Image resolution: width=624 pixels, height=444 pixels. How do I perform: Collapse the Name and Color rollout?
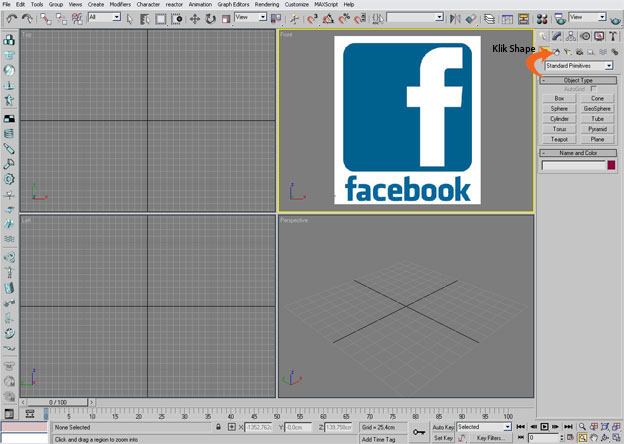pos(578,153)
